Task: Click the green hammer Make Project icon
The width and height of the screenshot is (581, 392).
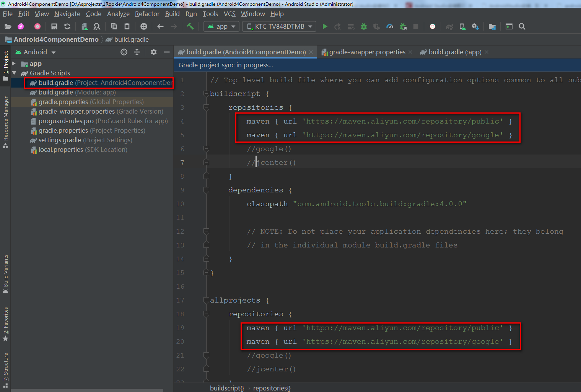Action: click(x=190, y=26)
